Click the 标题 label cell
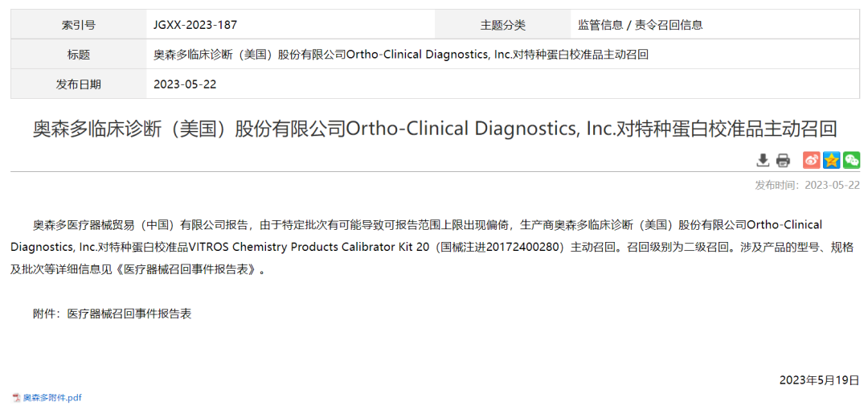The image size is (868, 414). pos(79,55)
